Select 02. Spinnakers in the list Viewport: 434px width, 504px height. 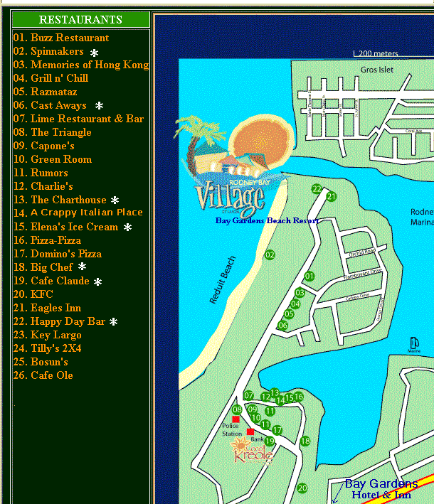point(48,51)
